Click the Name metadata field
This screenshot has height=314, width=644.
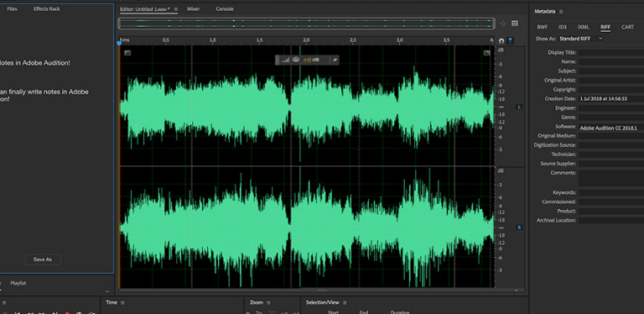coord(611,61)
